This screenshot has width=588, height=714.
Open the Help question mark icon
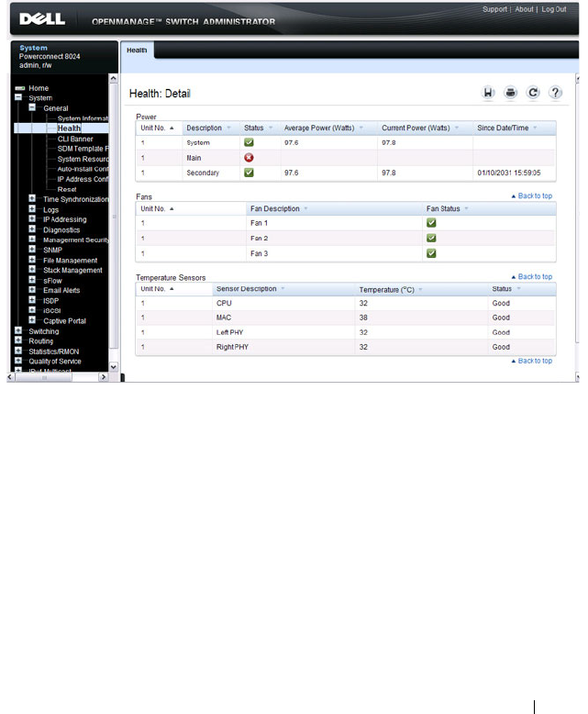coord(555,93)
